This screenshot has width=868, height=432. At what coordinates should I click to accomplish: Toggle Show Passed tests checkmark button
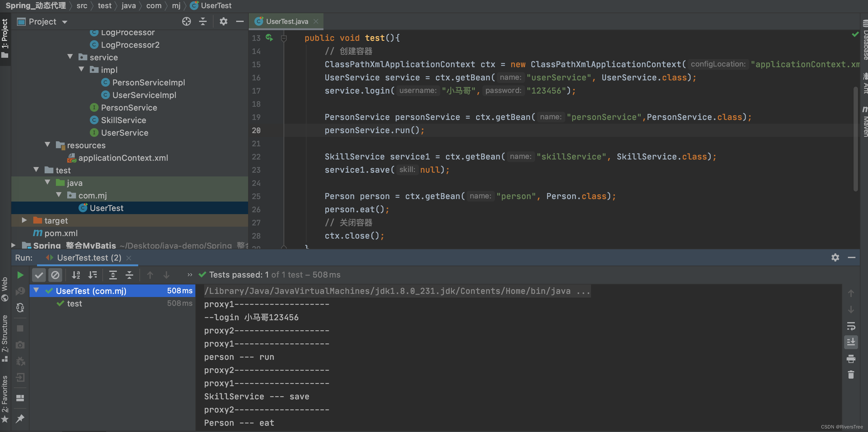coord(39,275)
